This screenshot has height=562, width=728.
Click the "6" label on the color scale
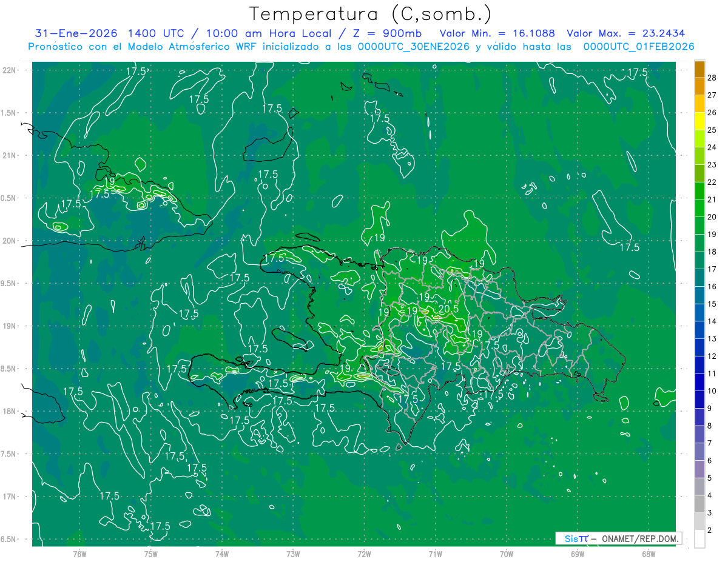tap(710, 461)
